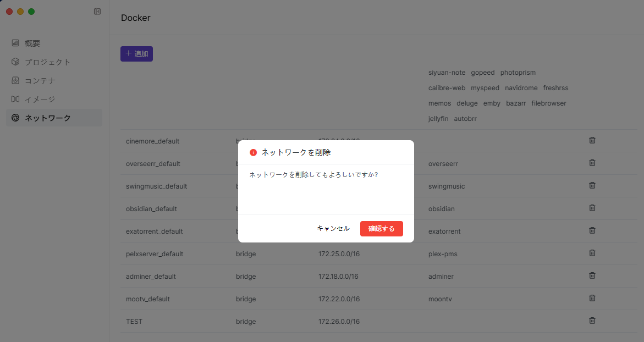Open プロジェクト projects in sidebar
This screenshot has height=342, width=644.
point(47,62)
